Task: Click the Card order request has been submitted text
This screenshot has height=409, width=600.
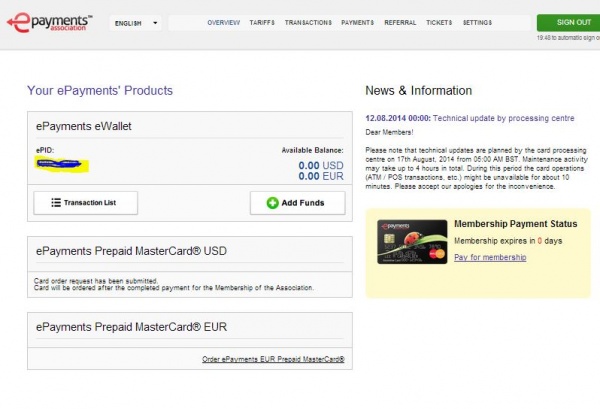Action: (x=96, y=281)
